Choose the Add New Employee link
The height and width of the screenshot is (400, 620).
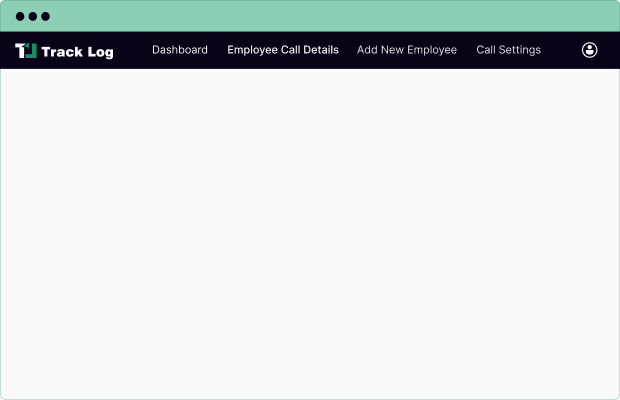point(407,50)
